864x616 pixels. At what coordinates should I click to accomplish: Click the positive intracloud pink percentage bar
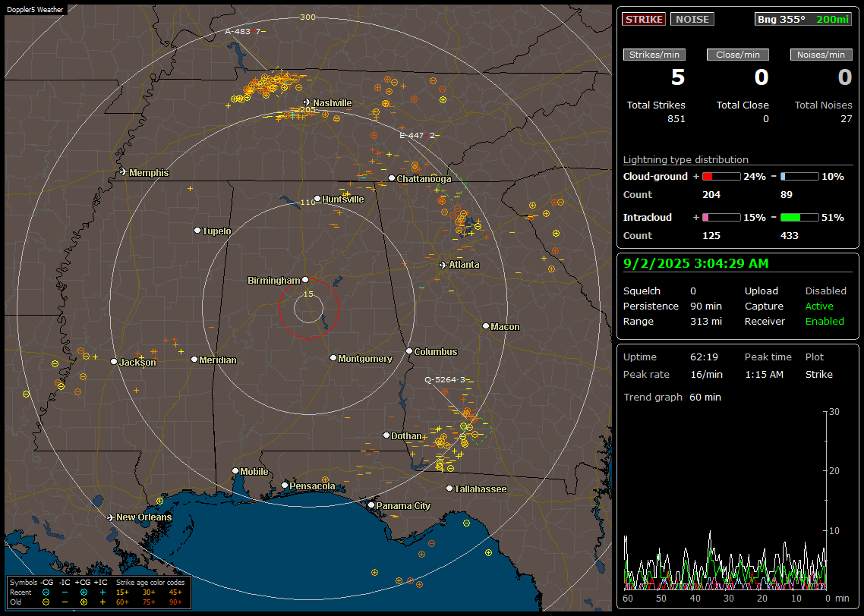(721, 218)
